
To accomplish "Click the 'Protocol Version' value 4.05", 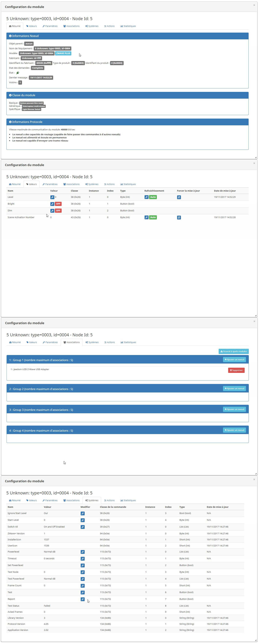I will click(46, 624).
